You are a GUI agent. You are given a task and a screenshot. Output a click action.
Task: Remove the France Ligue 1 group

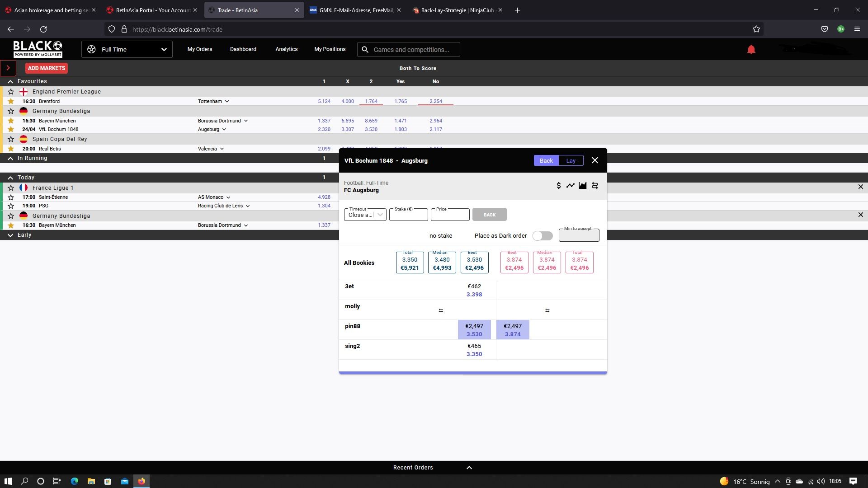[x=860, y=187]
